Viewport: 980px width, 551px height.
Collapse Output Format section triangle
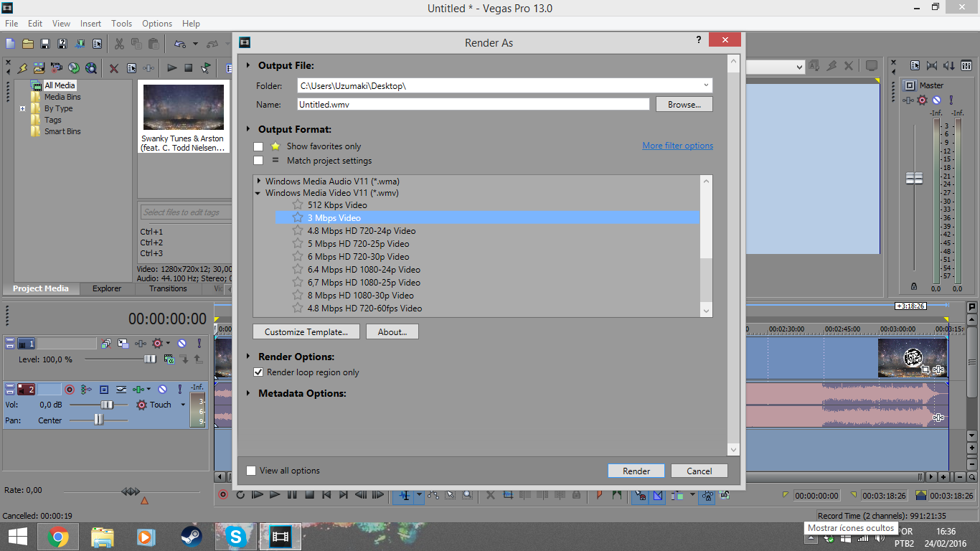tap(249, 129)
